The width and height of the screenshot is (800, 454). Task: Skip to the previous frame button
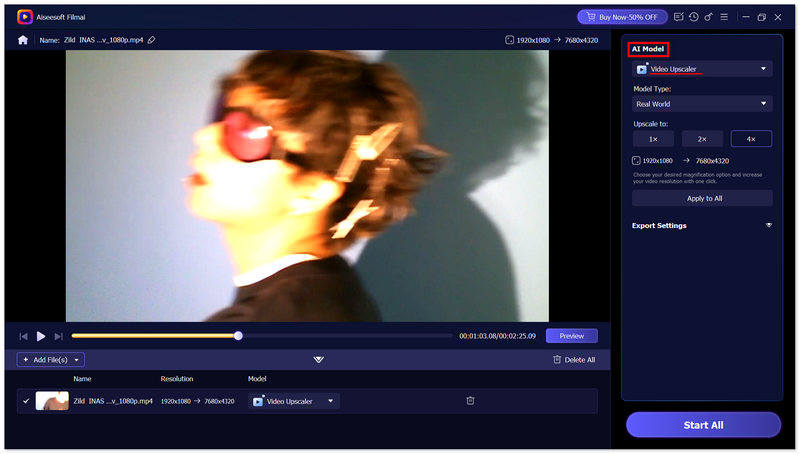click(x=24, y=336)
